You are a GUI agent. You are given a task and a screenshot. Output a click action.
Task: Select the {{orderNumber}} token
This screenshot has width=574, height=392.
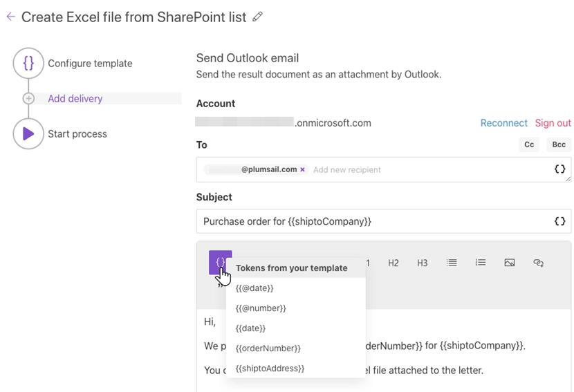tap(268, 348)
